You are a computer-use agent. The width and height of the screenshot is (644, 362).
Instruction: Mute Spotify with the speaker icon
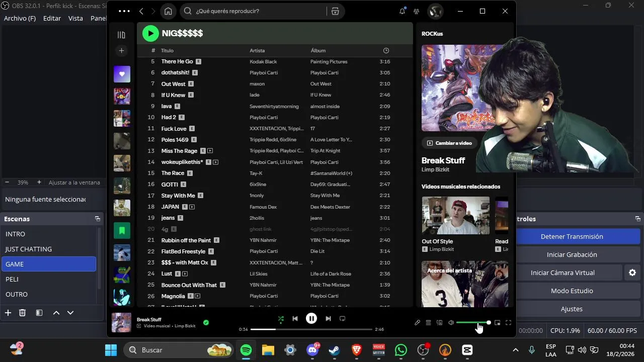pyautogui.click(x=451, y=323)
